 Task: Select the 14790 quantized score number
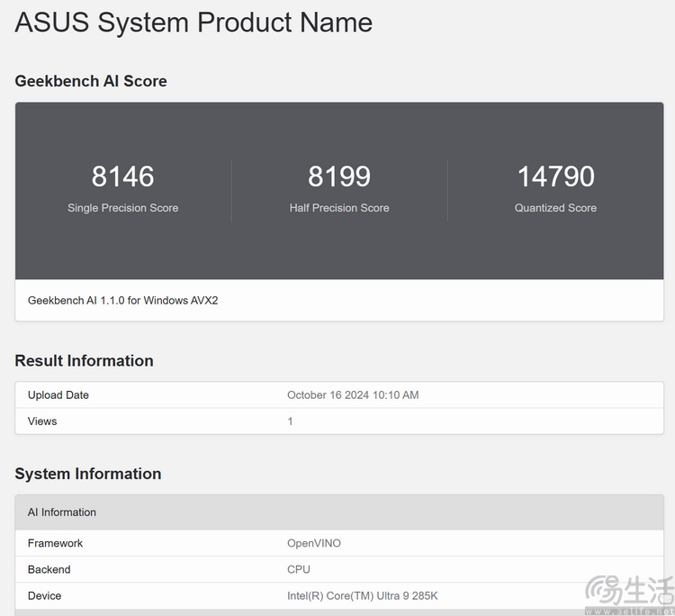point(555,177)
